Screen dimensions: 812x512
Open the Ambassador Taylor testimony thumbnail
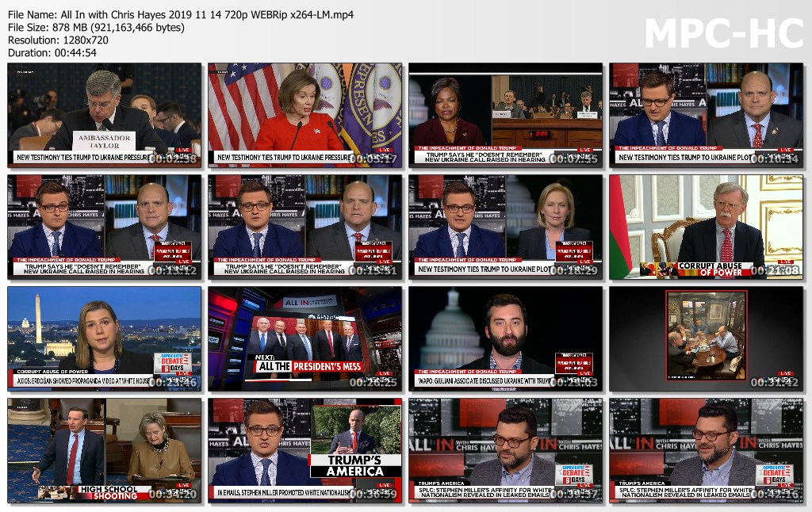105,115
